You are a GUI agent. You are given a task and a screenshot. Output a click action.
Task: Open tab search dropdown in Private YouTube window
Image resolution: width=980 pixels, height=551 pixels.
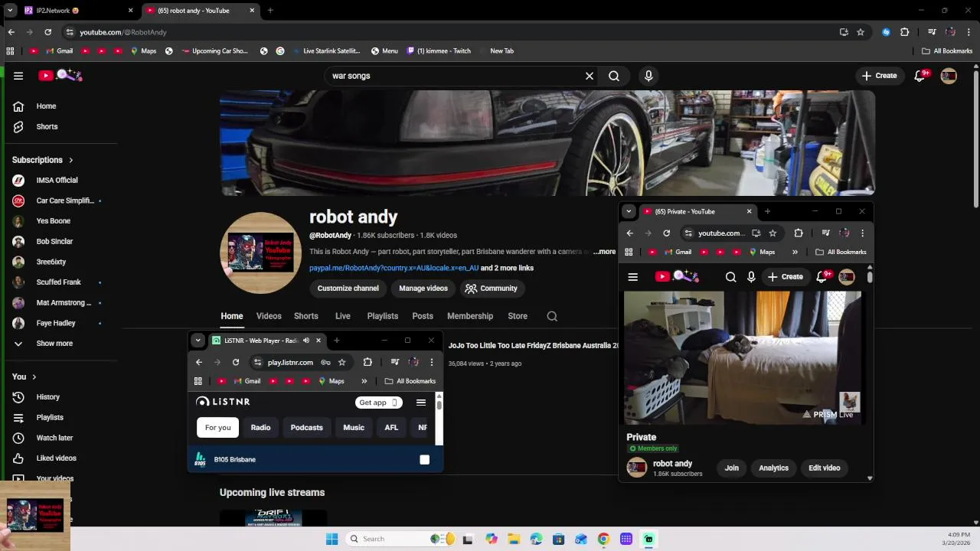(x=629, y=211)
